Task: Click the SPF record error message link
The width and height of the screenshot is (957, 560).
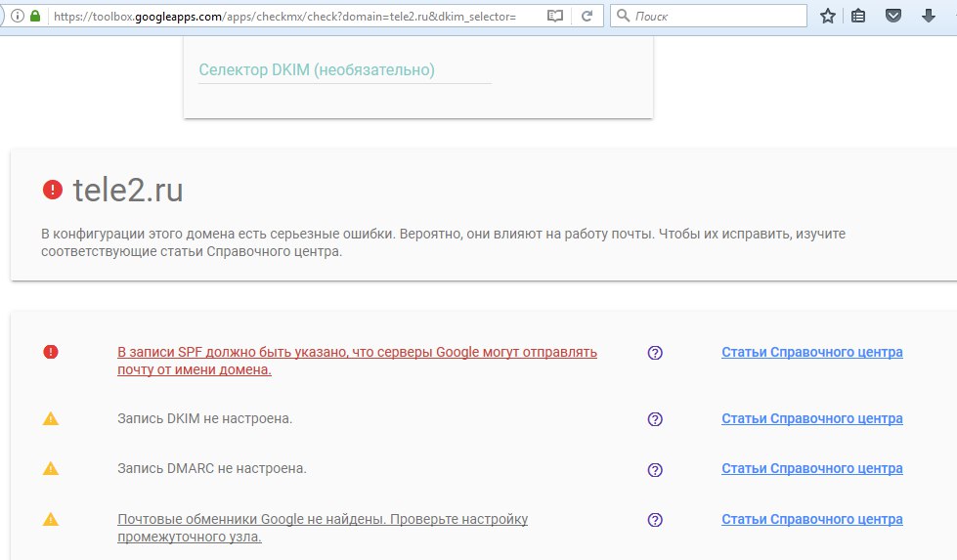Action: point(357,361)
